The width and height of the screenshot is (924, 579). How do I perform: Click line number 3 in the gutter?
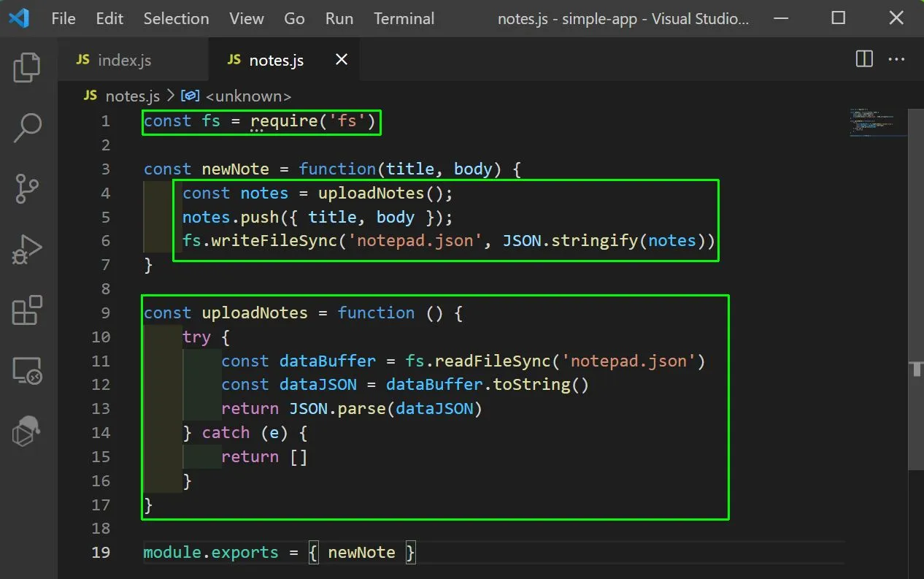tap(105, 169)
